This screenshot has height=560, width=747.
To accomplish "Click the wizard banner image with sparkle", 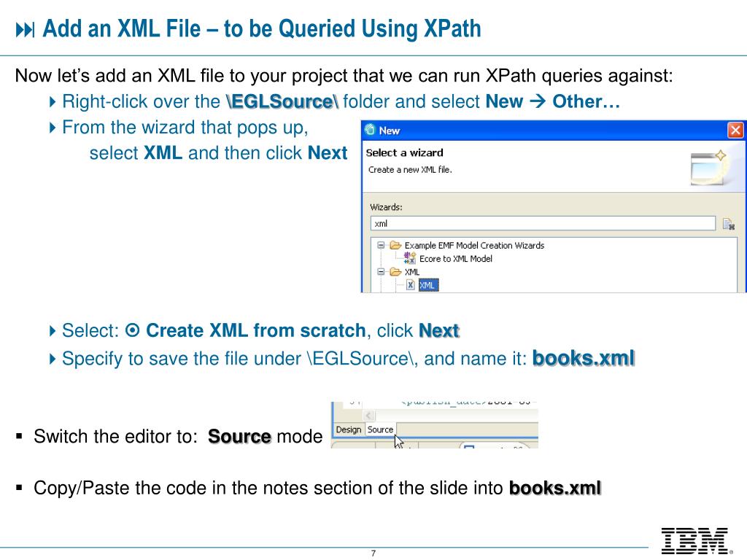I will (x=708, y=168).
